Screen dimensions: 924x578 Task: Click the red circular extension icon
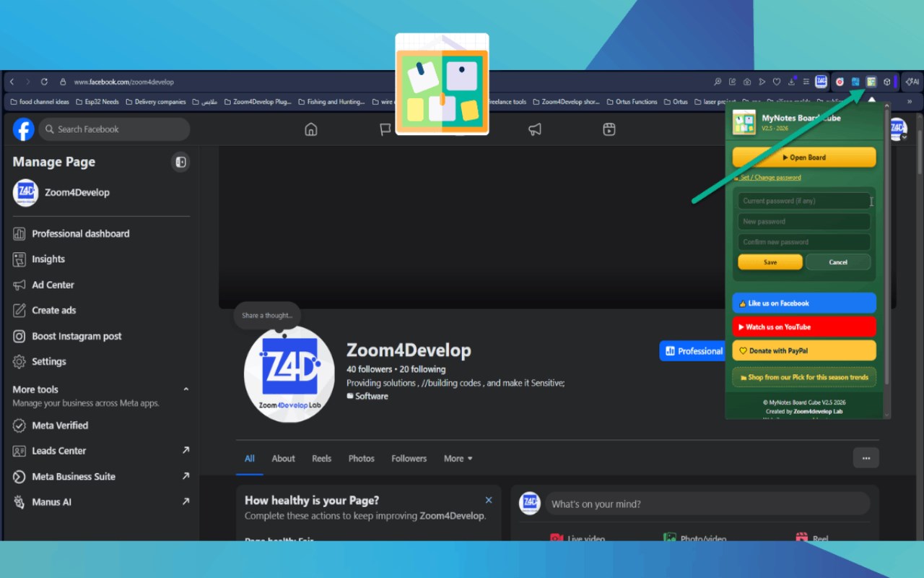[x=840, y=82]
